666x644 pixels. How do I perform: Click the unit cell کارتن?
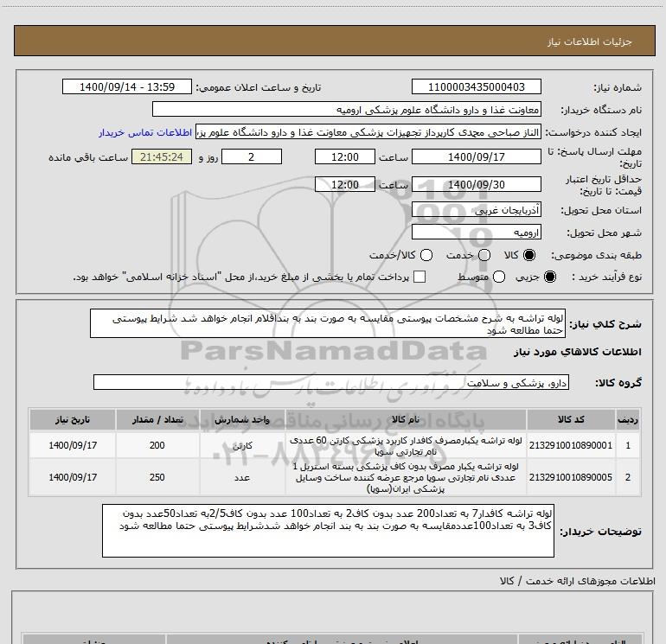(242, 445)
